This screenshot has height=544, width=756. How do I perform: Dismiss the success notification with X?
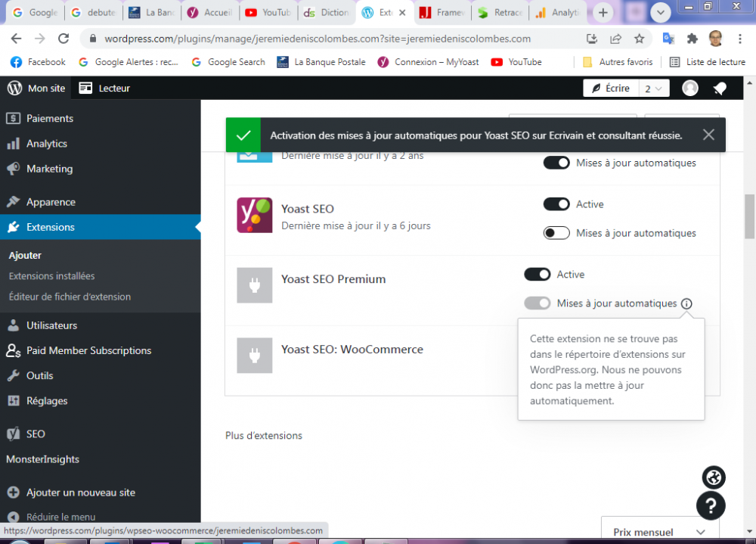click(708, 135)
